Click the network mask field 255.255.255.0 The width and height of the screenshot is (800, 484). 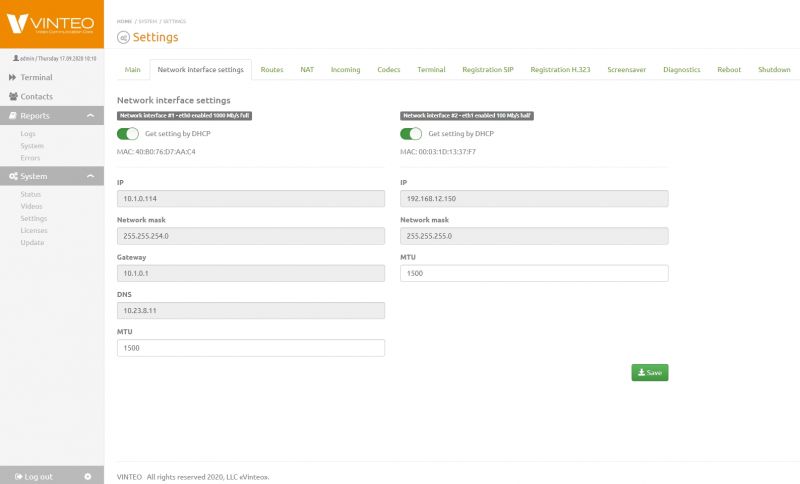coord(534,236)
